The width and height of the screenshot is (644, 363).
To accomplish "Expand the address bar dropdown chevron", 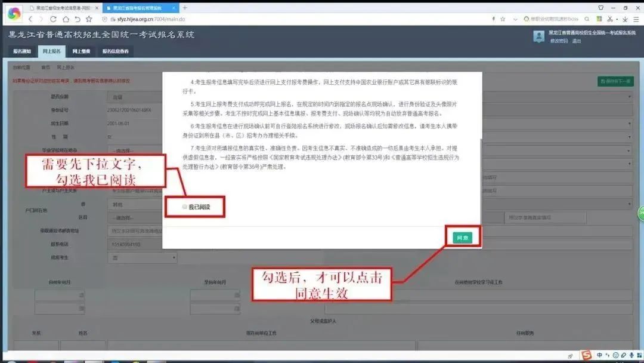I will click(x=515, y=19).
